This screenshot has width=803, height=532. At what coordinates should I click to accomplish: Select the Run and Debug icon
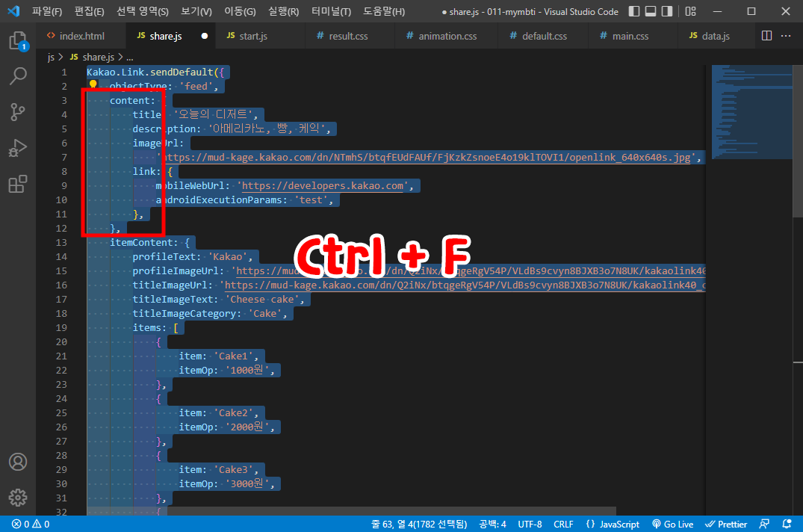[x=18, y=148]
